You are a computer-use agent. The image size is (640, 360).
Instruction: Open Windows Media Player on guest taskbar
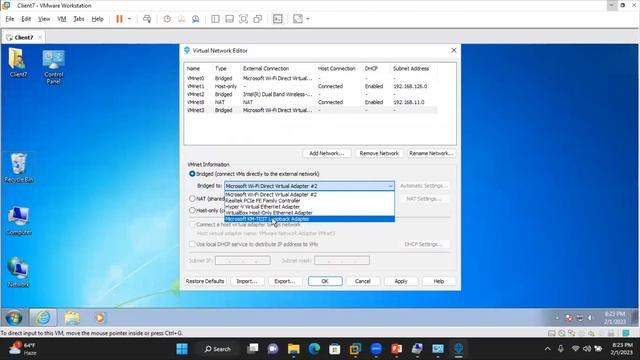pos(100,318)
